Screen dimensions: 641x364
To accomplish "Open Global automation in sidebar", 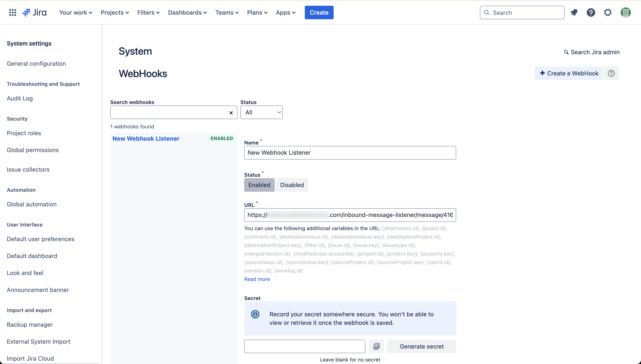I will pos(32,204).
